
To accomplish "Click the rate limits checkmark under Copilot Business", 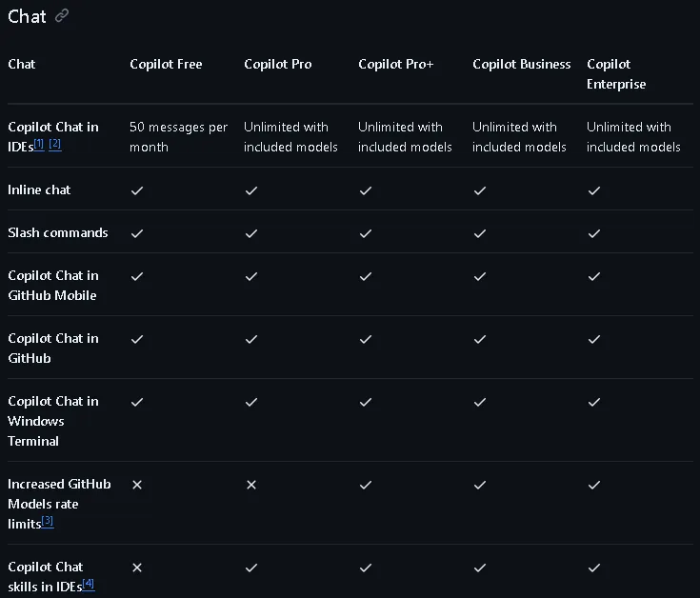I will coord(480,485).
